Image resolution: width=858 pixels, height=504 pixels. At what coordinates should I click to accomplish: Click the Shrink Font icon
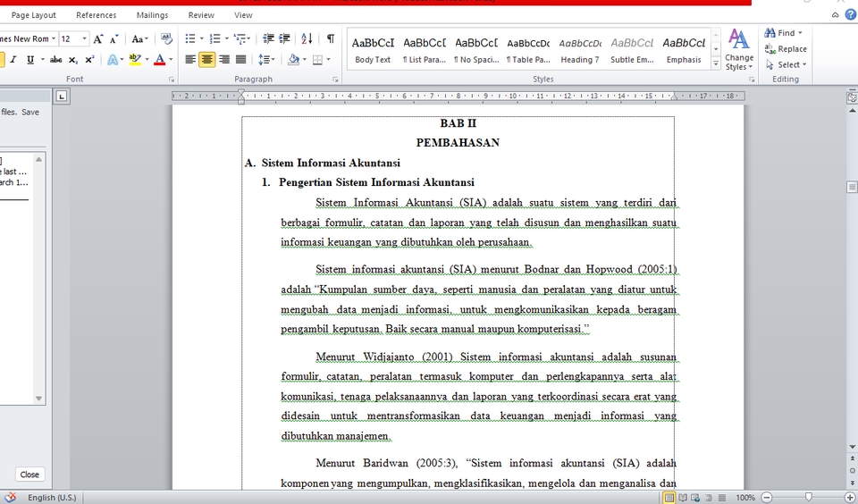pos(114,38)
